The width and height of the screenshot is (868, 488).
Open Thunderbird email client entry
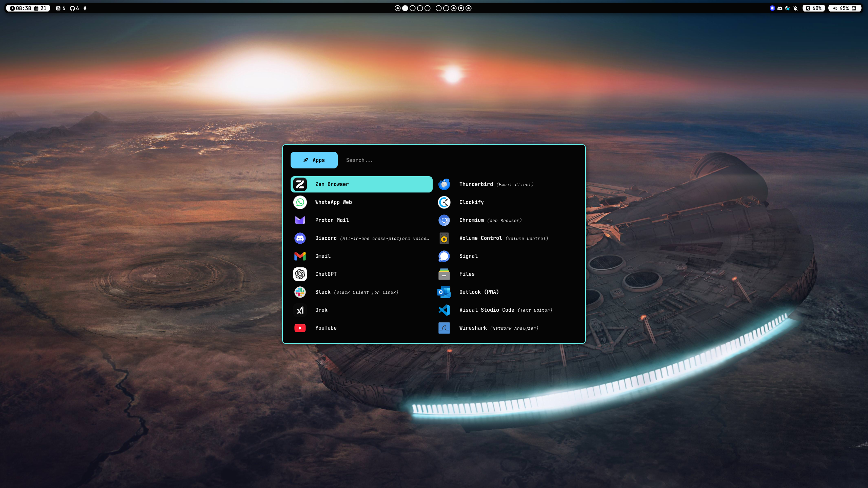pos(506,184)
